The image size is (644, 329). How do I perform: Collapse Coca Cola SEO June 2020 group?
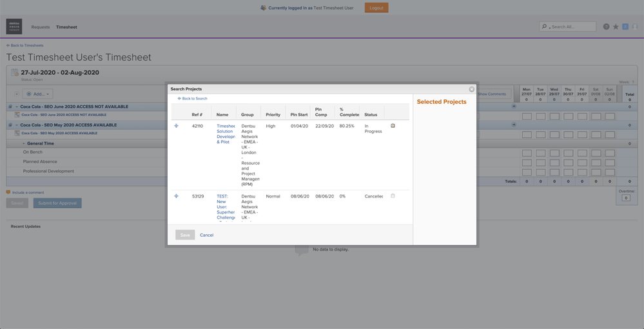(17, 106)
